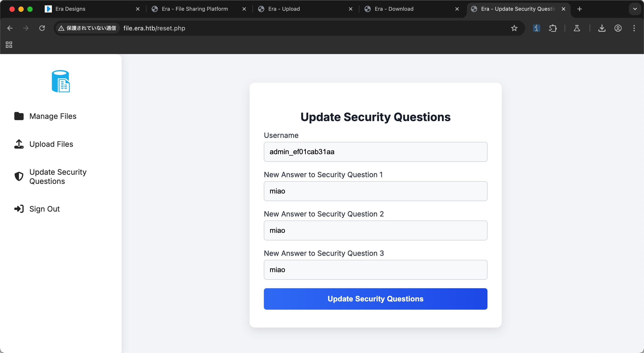Open the Chrome three-dot menu
Viewport: 644px width, 353px height.
tap(634, 28)
